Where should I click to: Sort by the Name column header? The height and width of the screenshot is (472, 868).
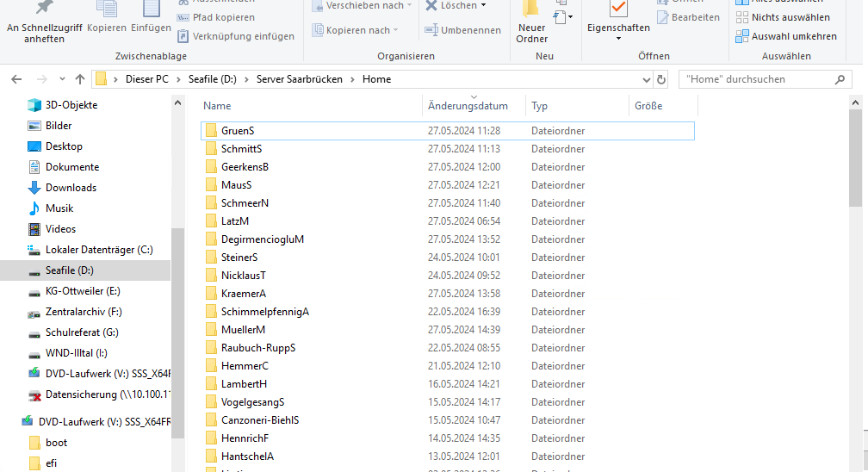310,106
